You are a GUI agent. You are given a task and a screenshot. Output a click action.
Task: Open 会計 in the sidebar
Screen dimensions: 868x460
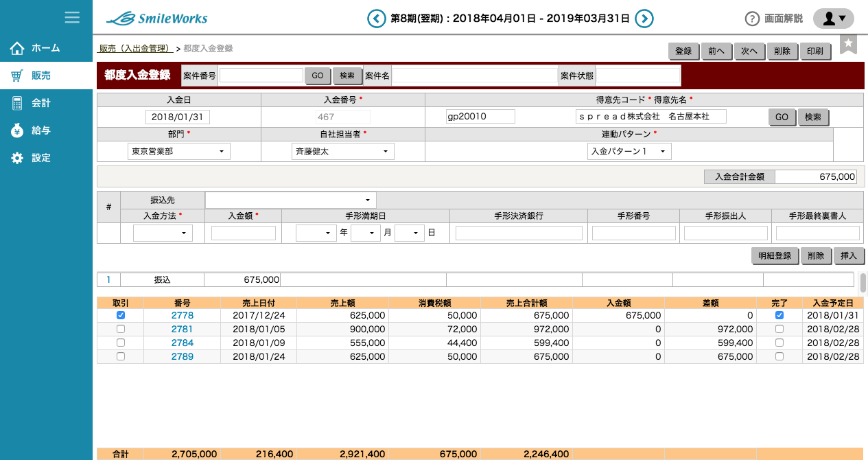(40, 103)
